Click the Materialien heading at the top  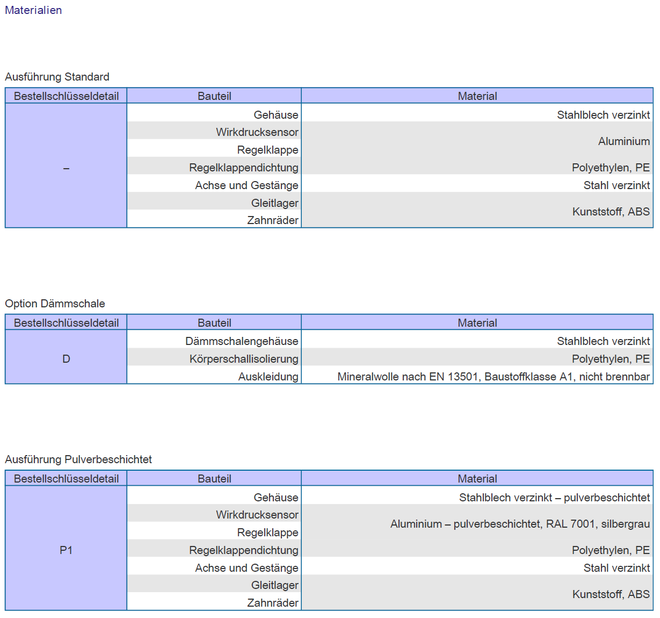click(x=33, y=10)
